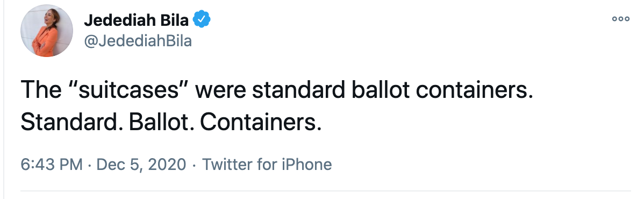Open the Twitter for iPhone source link
This screenshot has height=199, width=644.
[267, 165]
